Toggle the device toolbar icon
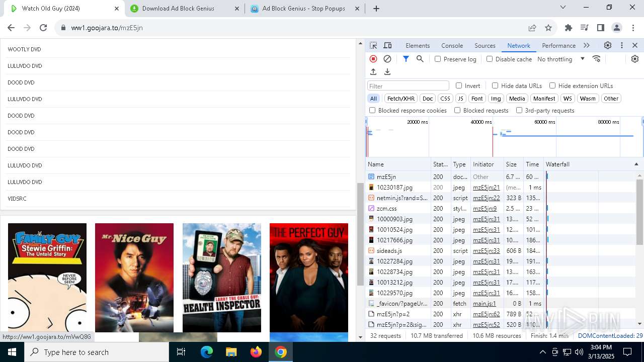Viewport: 644px width, 362px height. [387, 45]
